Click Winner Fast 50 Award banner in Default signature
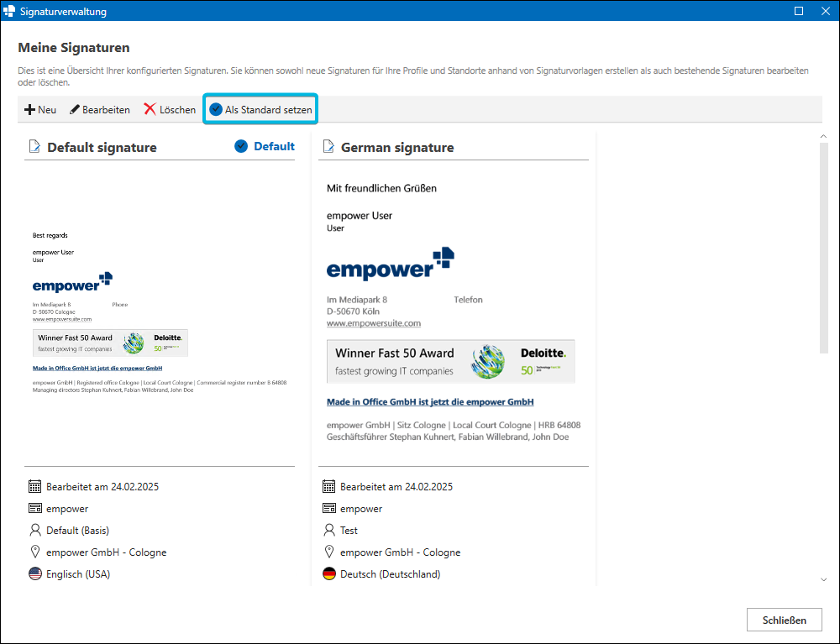 coord(110,343)
